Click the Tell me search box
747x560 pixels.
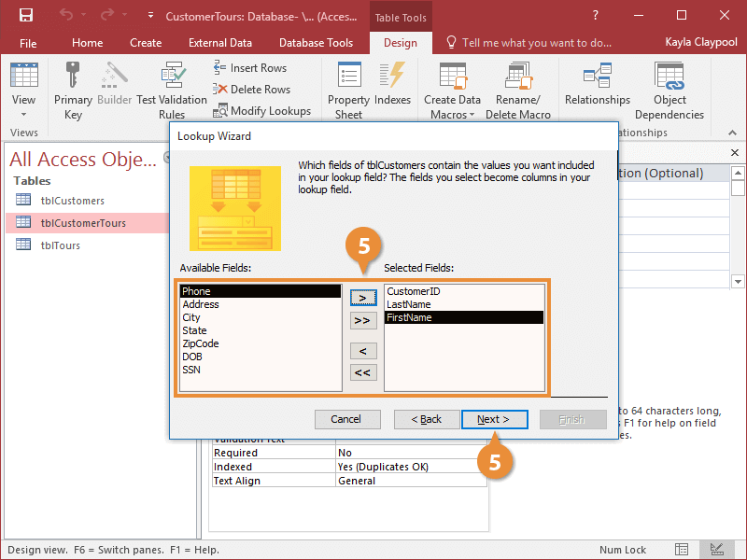(537, 43)
